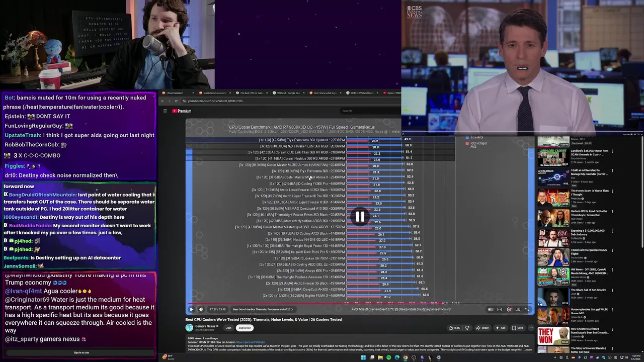644x362 pixels.
Task: Subscribe to Gamers Nexus
Action: [245, 328]
